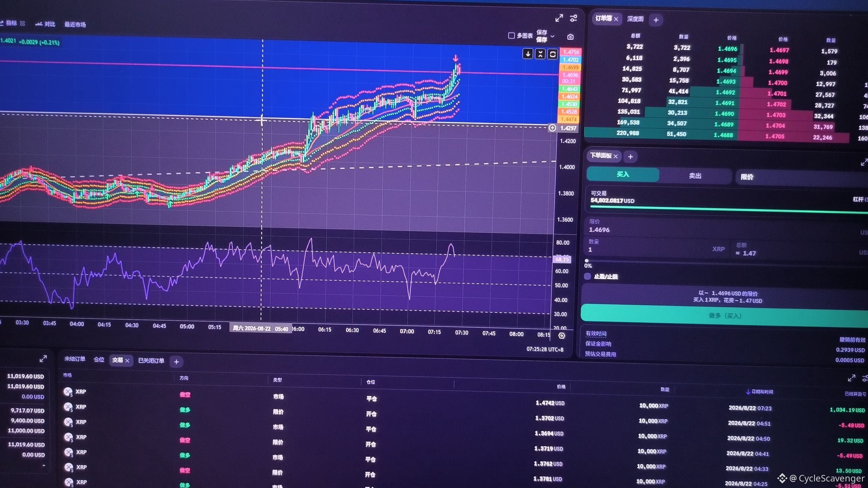Viewport: 868px width, 488px height.
Task: Add a new tab beside 深度图
Action: (x=656, y=20)
